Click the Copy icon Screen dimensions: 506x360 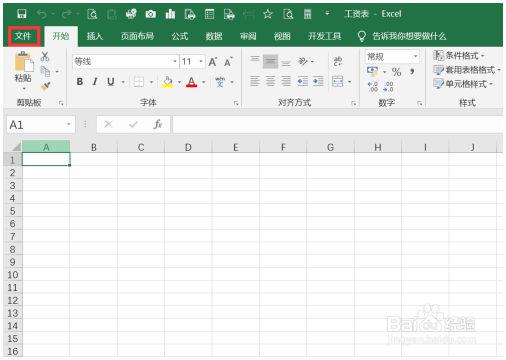click(45, 71)
